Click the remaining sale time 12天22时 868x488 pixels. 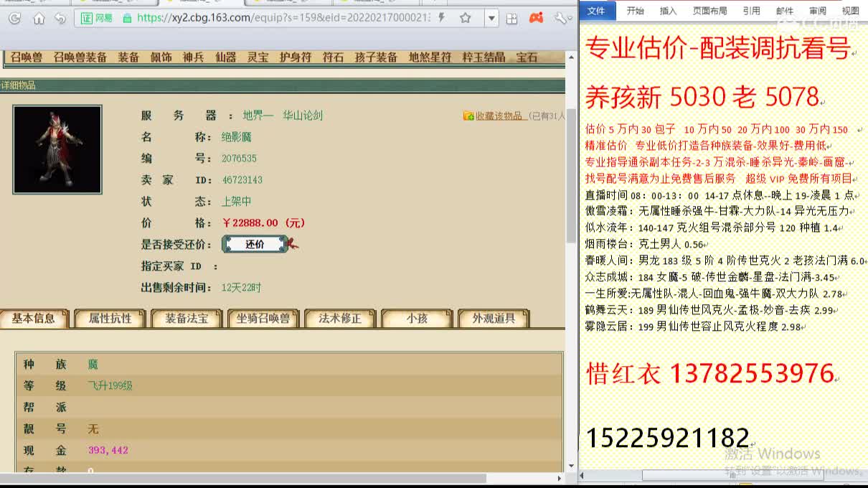click(241, 288)
